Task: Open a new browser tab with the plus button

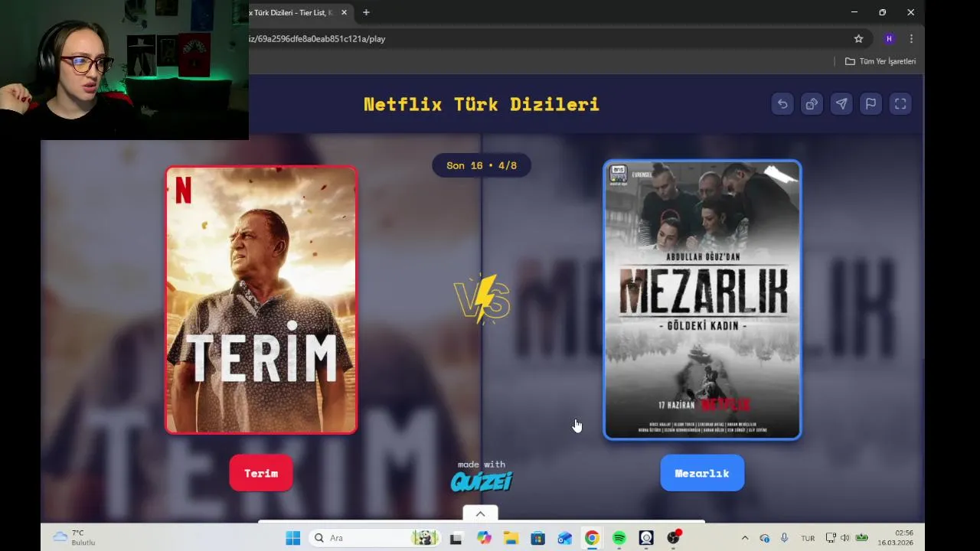Action: (366, 12)
